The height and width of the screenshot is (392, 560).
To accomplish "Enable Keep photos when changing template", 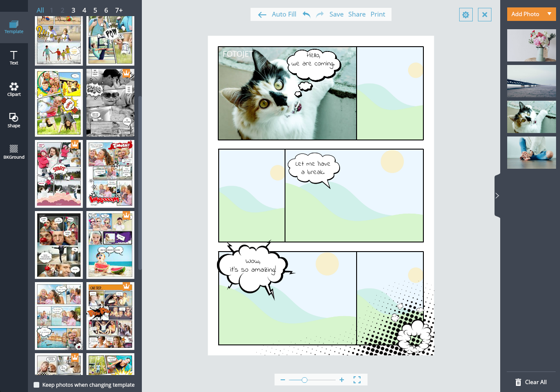I will pyautogui.click(x=37, y=385).
